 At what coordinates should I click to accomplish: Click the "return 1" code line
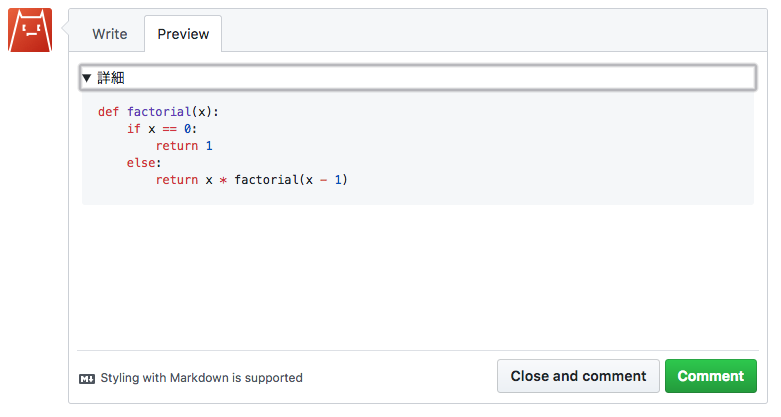click(184, 146)
